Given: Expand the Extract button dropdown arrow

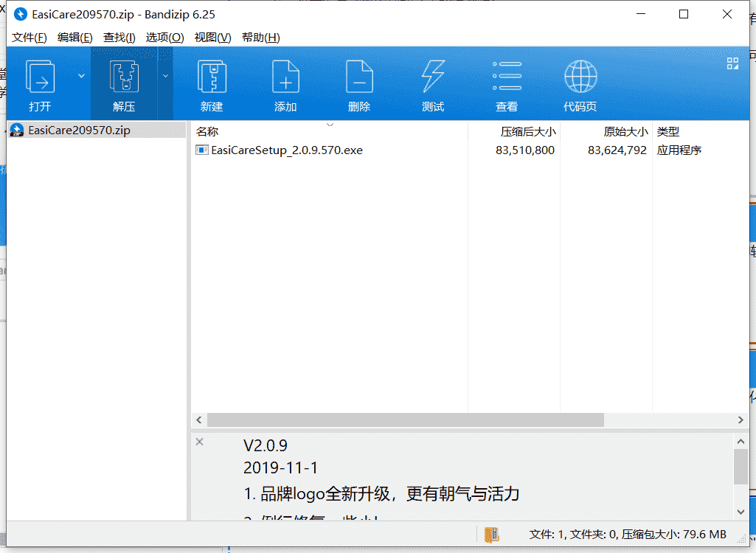Looking at the screenshot, I should tap(165, 76).
